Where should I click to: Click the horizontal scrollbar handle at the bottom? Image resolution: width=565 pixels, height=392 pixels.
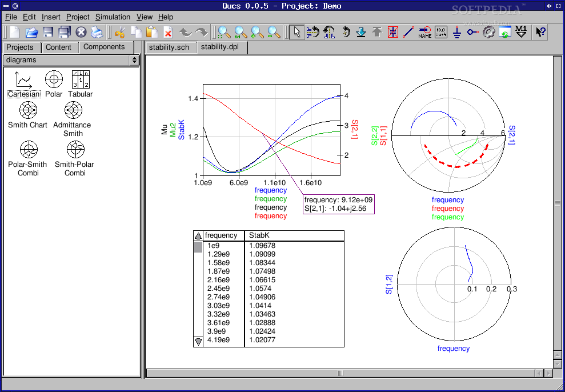pos(340,373)
